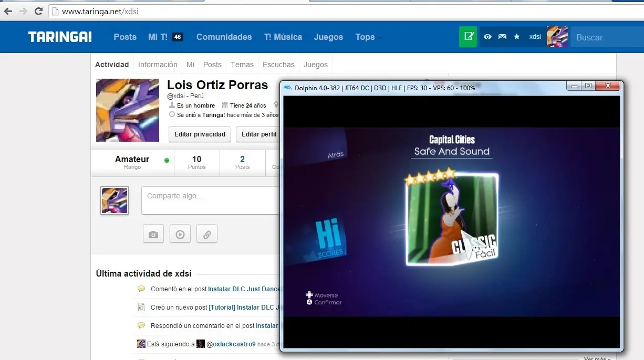Open the green create post icon
The height and width of the screenshot is (360, 644).
tap(468, 37)
